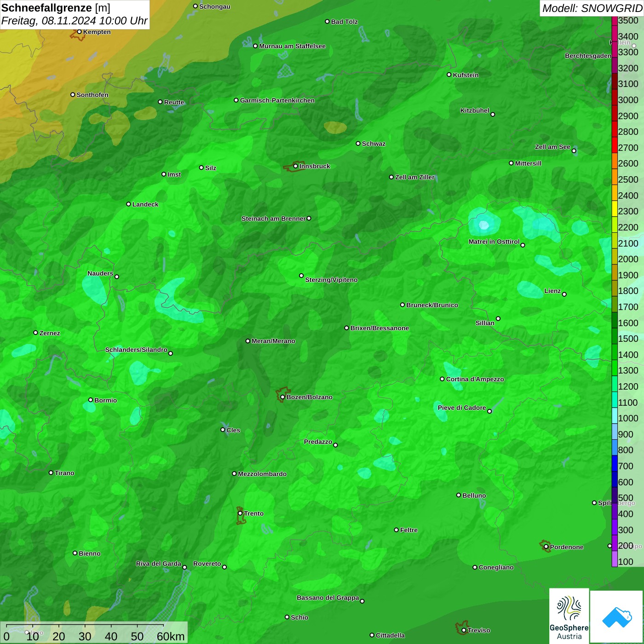644x644 pixels.
Task: Click the Lienz location dot
Action: pos(564,294)
